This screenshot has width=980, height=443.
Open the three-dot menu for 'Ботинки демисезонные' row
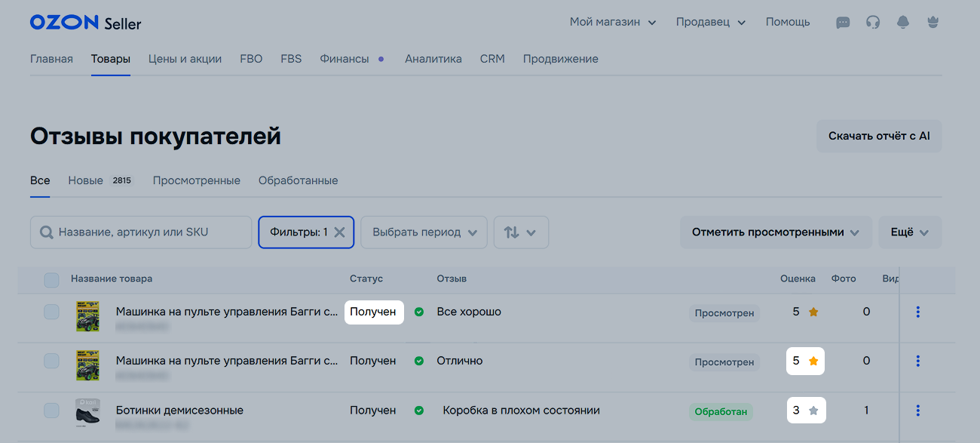[917, 411]
